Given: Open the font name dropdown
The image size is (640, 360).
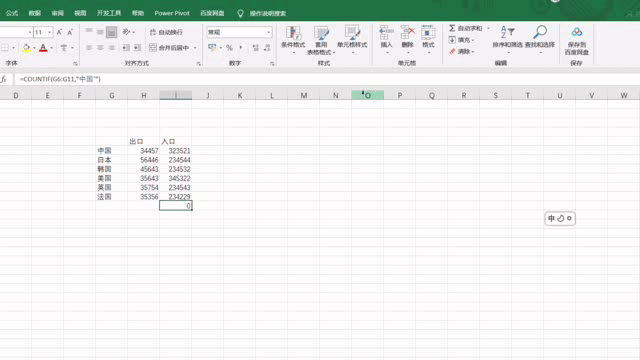Looking at the screenshot, I should coord(29,32).
